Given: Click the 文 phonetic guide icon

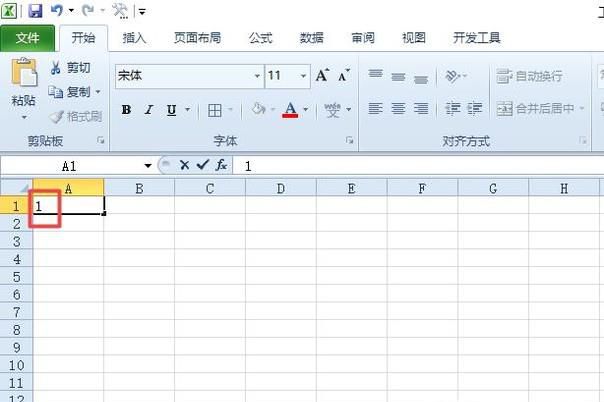Looking at the screenshot, I should tap(332, 110).
